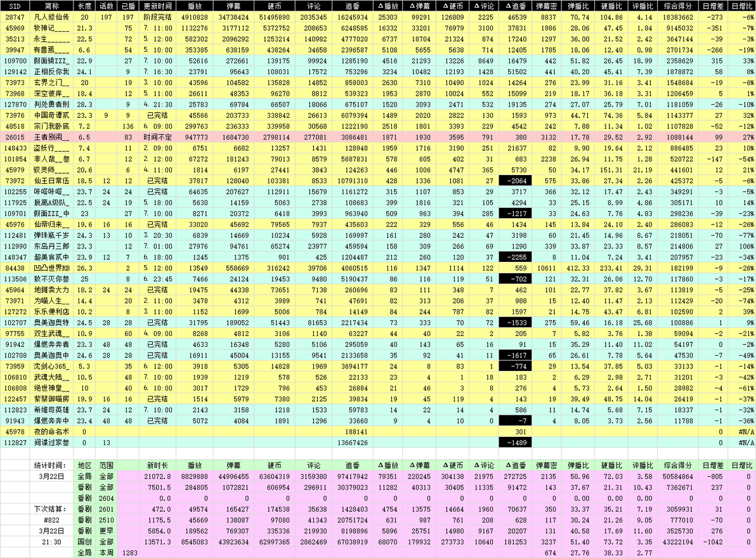Select total duration cell 21072.8
Screen dimensions: 756x558
click(158, 477)
